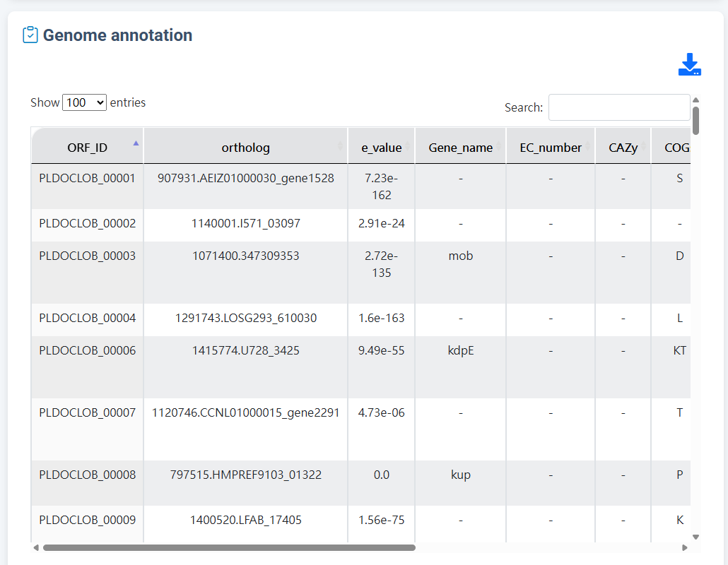Screen dimensions: 728x565
Task: Sort table by ORF_ID column
Action: point(87,148)
